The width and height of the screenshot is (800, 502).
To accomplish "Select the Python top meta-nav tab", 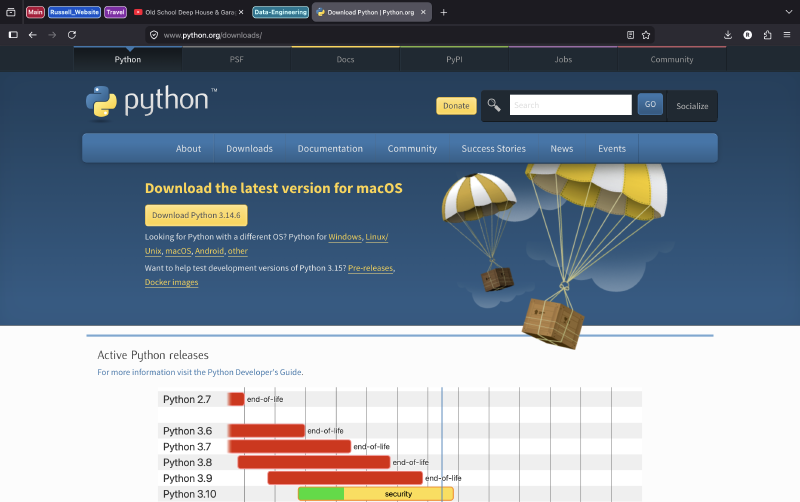I will click(x=128, y=59).
